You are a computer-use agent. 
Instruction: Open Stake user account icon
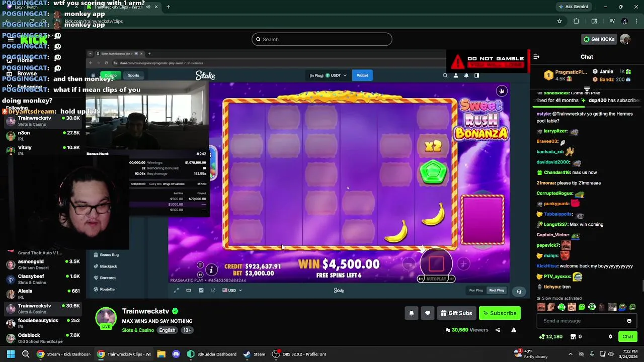(x=456, y=75)
